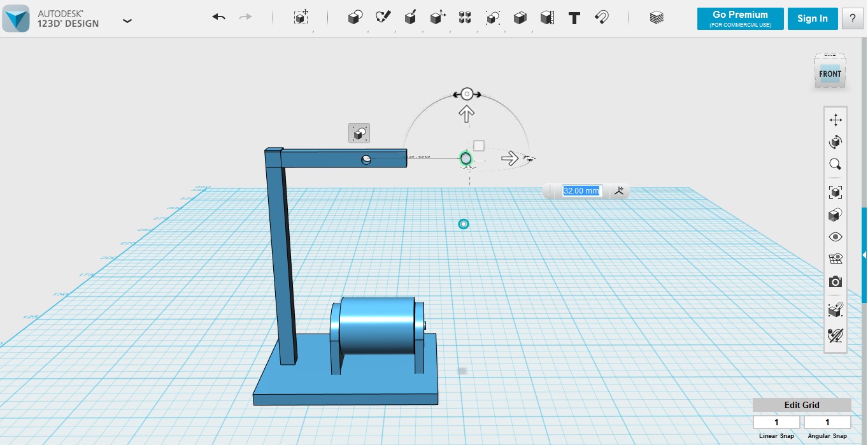Click the 32.00 mm distance input
This screenshot has width=868, height=445.
coord(581,190)
